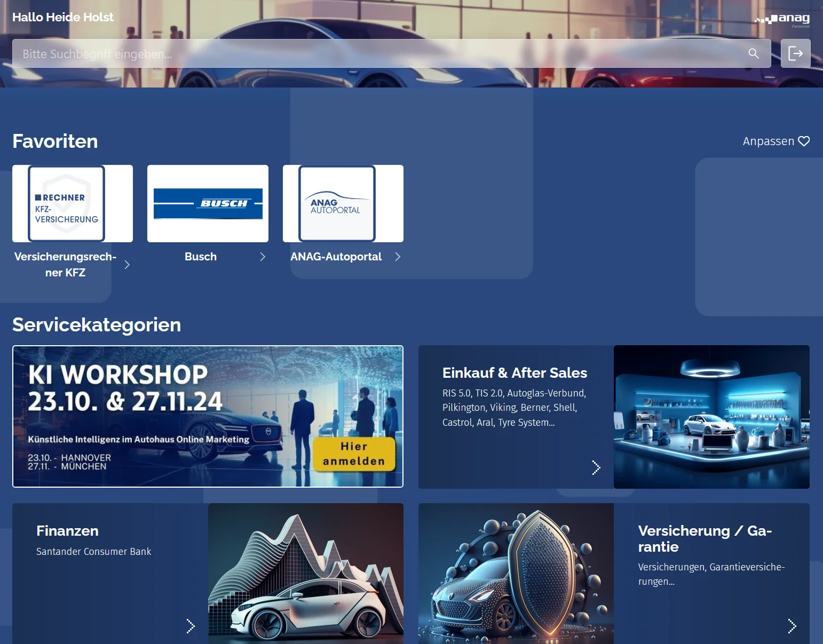The width and height of the screenshot is (823, 644).
Task: Click the Finanzen car chart image
Action: 306,574
